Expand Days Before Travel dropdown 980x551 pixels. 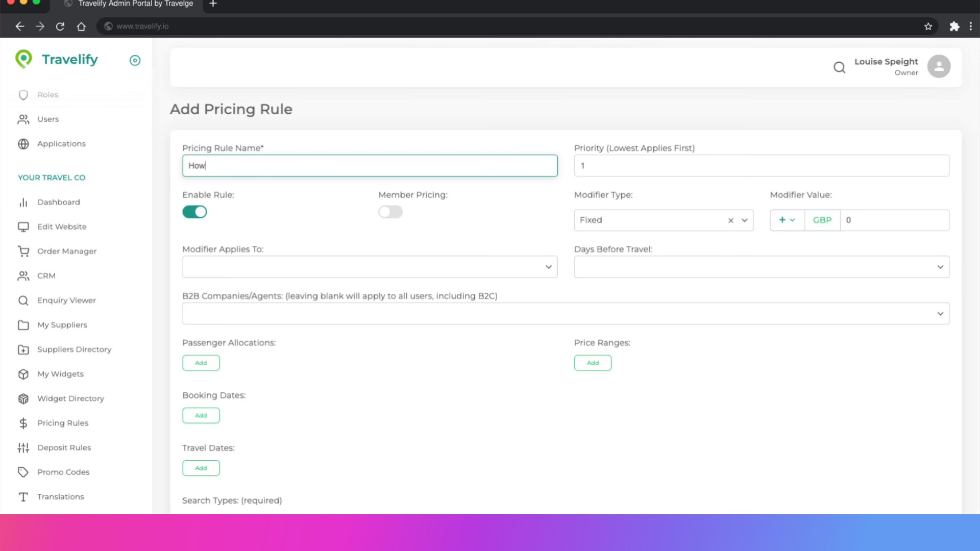761,267
